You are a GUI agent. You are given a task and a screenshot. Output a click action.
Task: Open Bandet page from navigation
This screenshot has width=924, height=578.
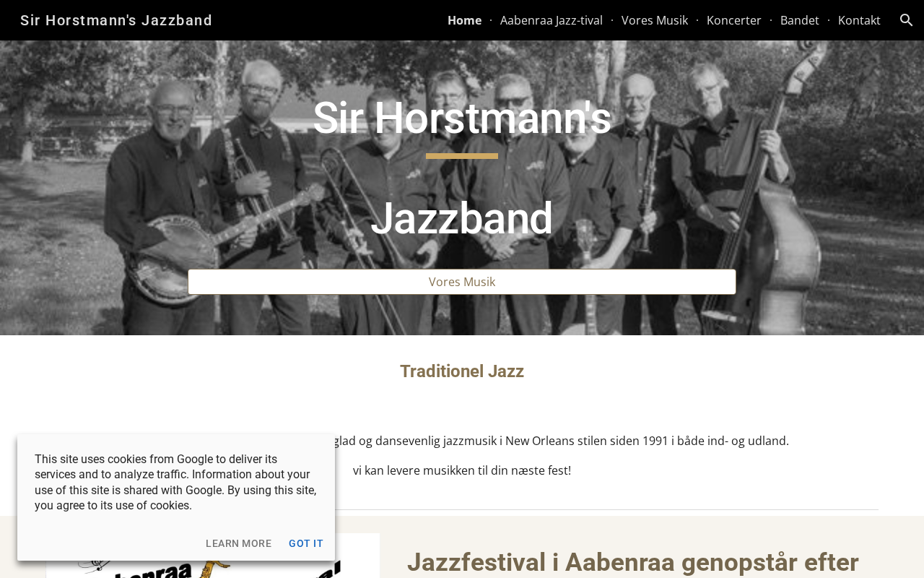800,20
